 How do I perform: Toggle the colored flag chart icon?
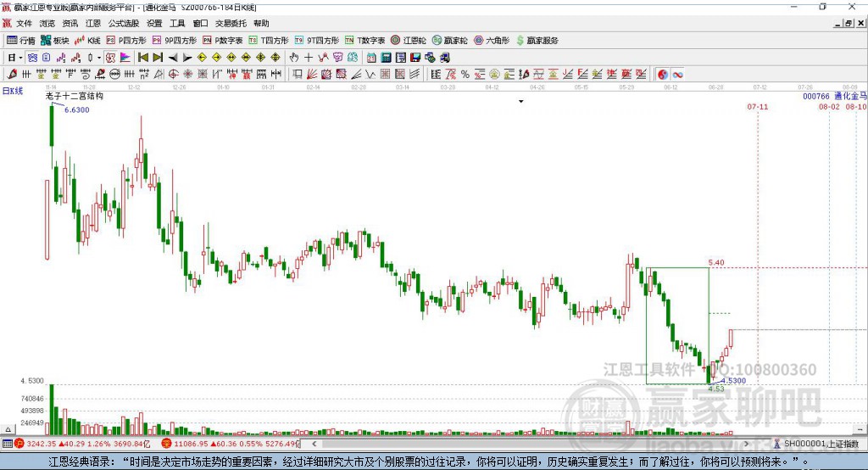[125, 58]
